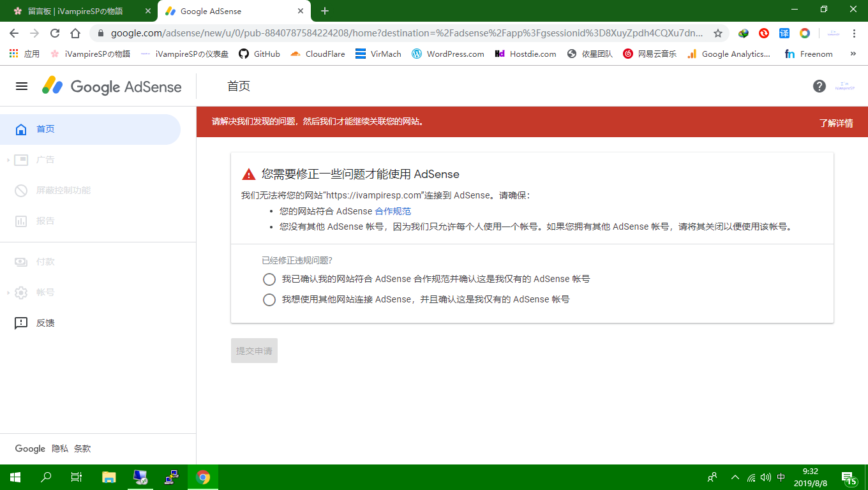Open the Hostdie.com bookmark
Screen dimensions: 868x490
525,54
